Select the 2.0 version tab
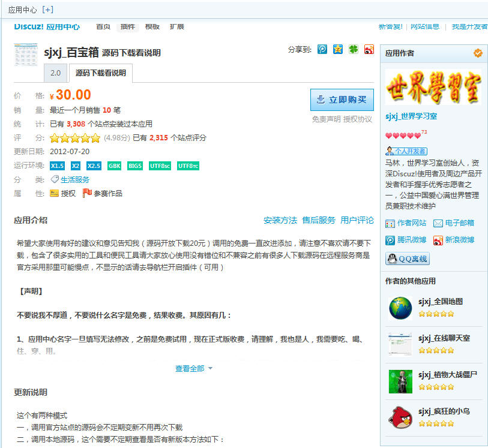The image size is (488, 448). (55, 73)
